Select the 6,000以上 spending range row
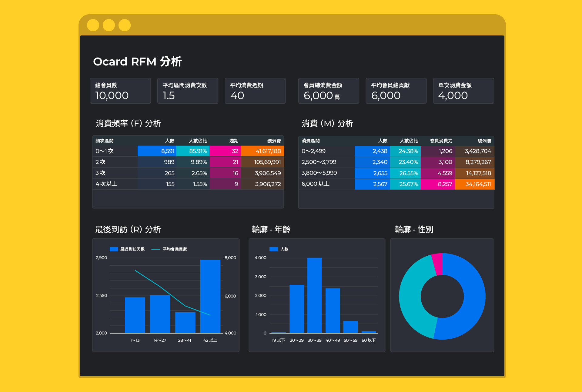582x392 pixels. pos(396,184)
